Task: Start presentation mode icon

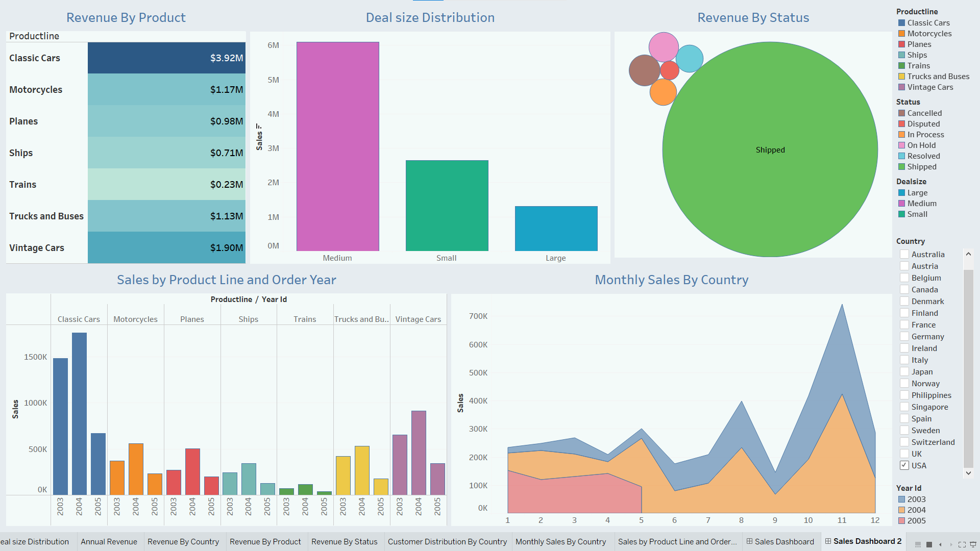Action: click(x=973, y=544)
